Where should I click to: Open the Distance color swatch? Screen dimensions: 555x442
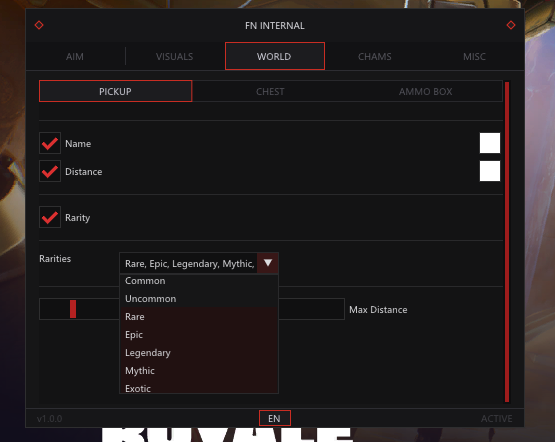coord(490,171)
